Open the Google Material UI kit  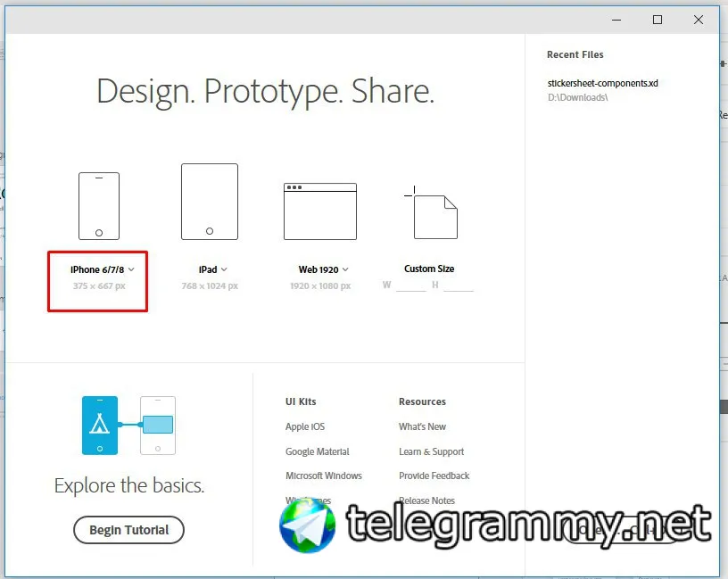point(317,451)
